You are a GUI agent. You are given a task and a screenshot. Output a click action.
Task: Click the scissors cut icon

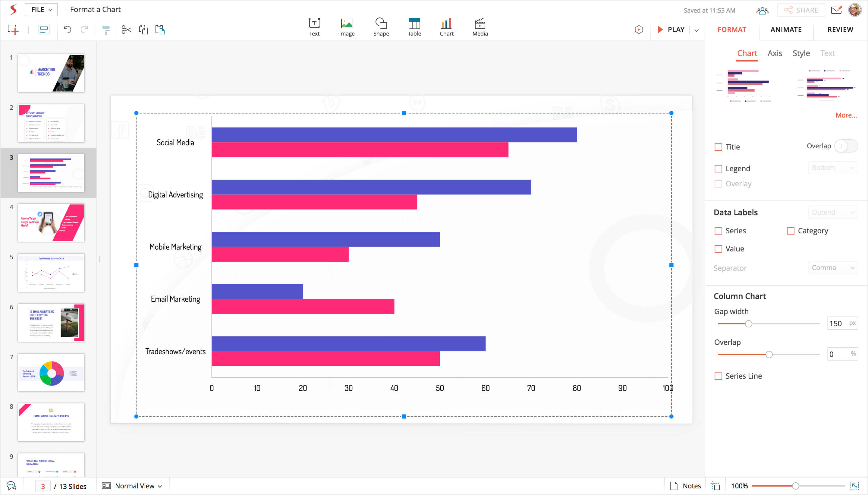(126, 30)
